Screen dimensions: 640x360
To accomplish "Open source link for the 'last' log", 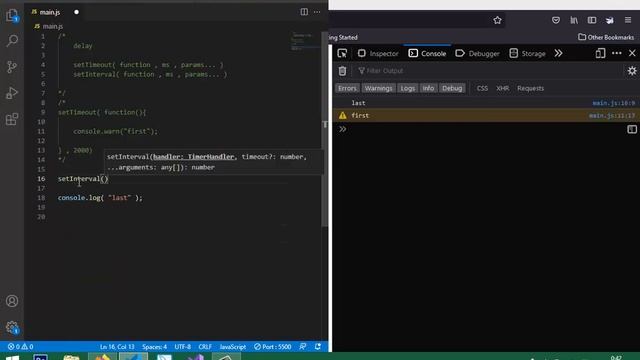I will (613, 103).
